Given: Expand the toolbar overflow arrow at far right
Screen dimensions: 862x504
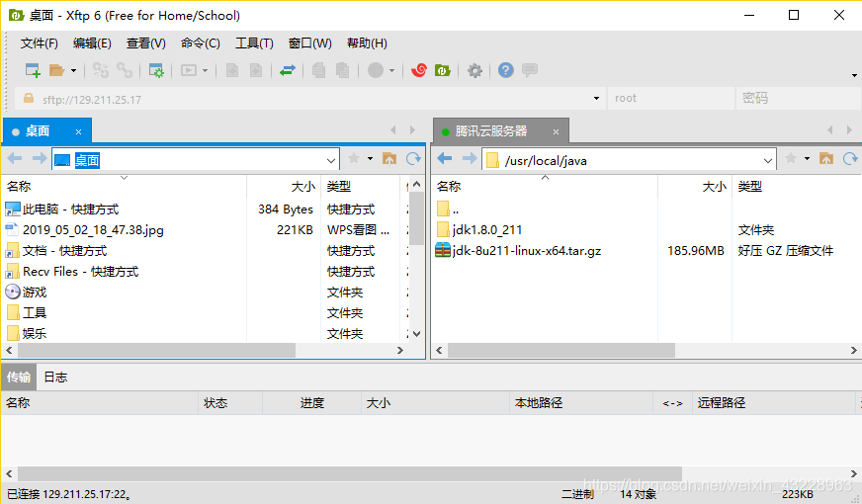Looking at the screenshot, I should click(854, 75).
